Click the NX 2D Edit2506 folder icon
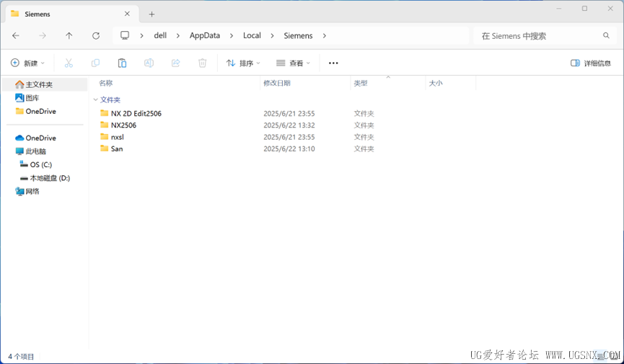The image size is (624, 364). [x=105, y=113]
